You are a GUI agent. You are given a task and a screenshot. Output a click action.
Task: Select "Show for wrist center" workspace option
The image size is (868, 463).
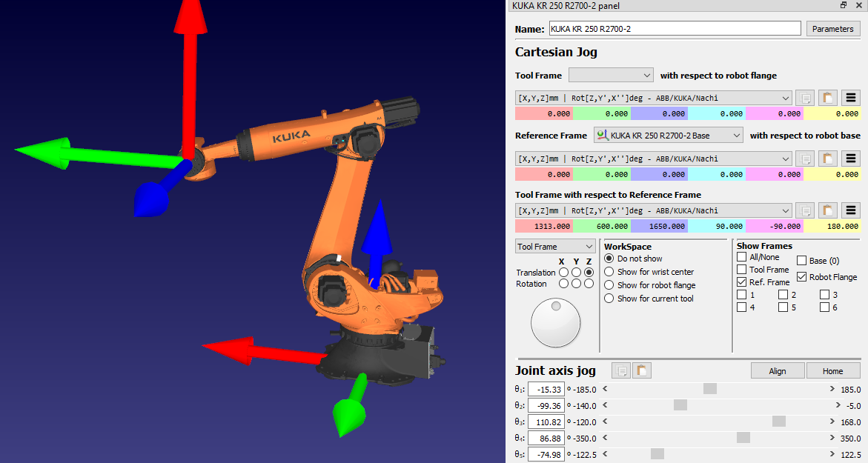(x=609, y=272)
